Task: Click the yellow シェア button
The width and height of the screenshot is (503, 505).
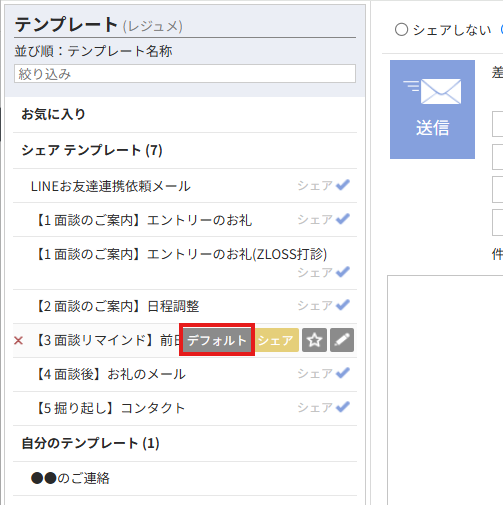Action: (276, 340)
